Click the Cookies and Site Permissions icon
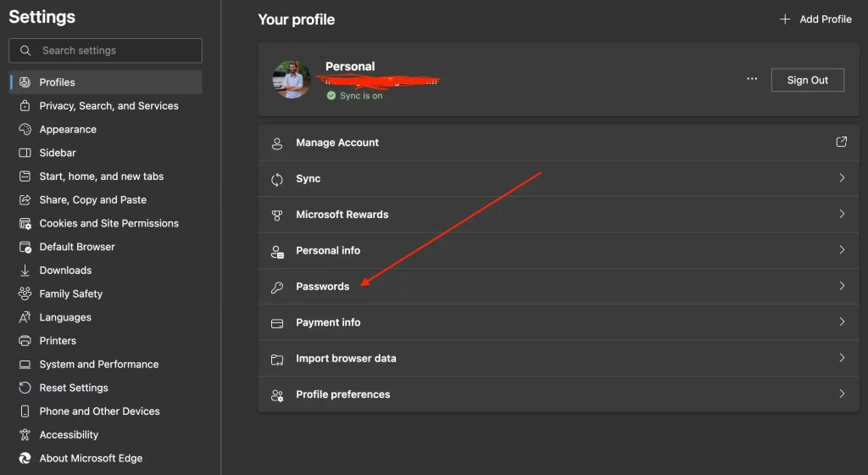This screenshot has height=475, width=868. [x=25, y=223]
